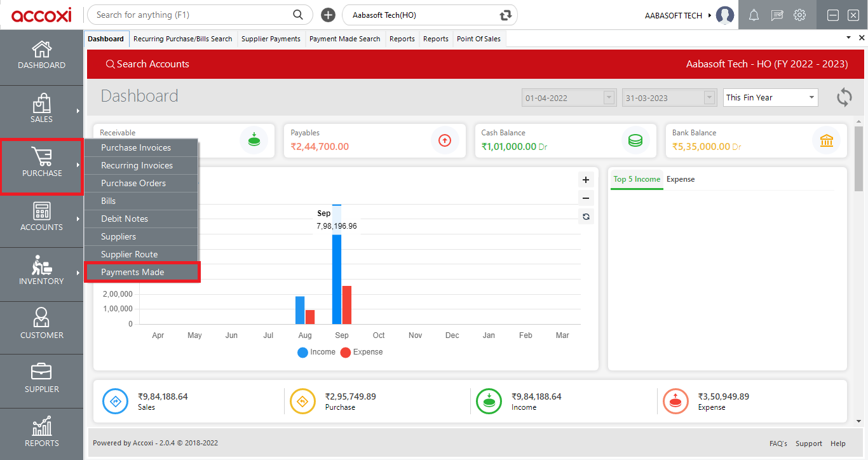This screenshot has width=868, height=460.
Task: Expand the Sales submenu arrow
Action: click(78, 111)
